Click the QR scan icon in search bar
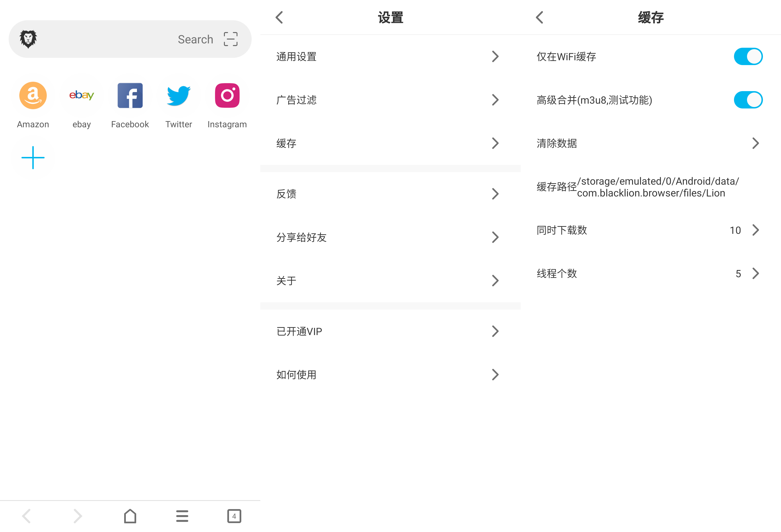Viewport: 781px width, 532px height. pos(230,39)
